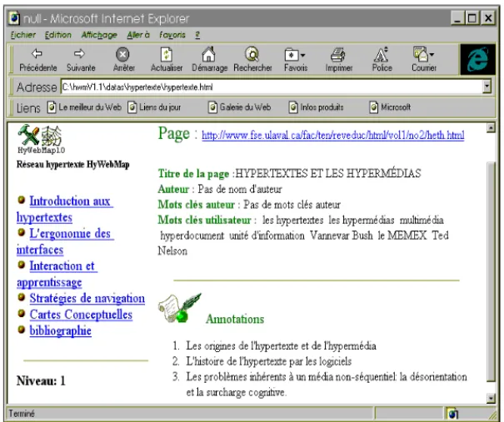
Task: Click the Niveau: 1 text
Action: [41, 380]
